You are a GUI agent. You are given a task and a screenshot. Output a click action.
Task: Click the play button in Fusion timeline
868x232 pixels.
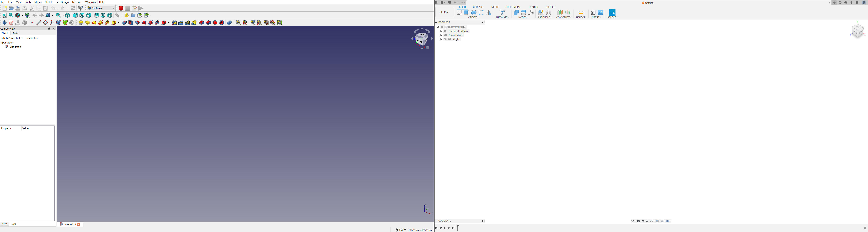445,228
